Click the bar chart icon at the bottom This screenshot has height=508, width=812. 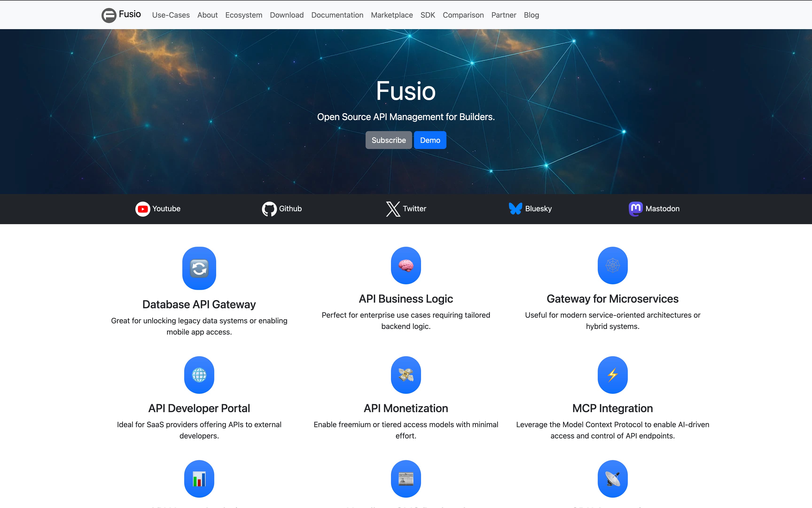point(199,478)
